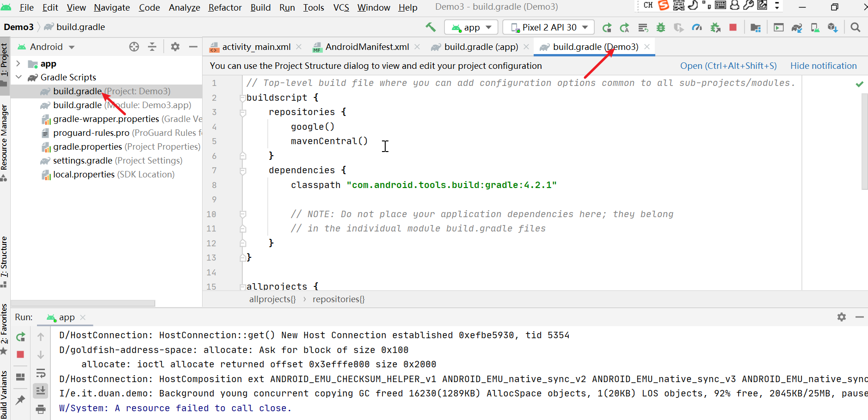Open the SDK Manager icon
Screen dimensions: 868x420
pos(833,28)
